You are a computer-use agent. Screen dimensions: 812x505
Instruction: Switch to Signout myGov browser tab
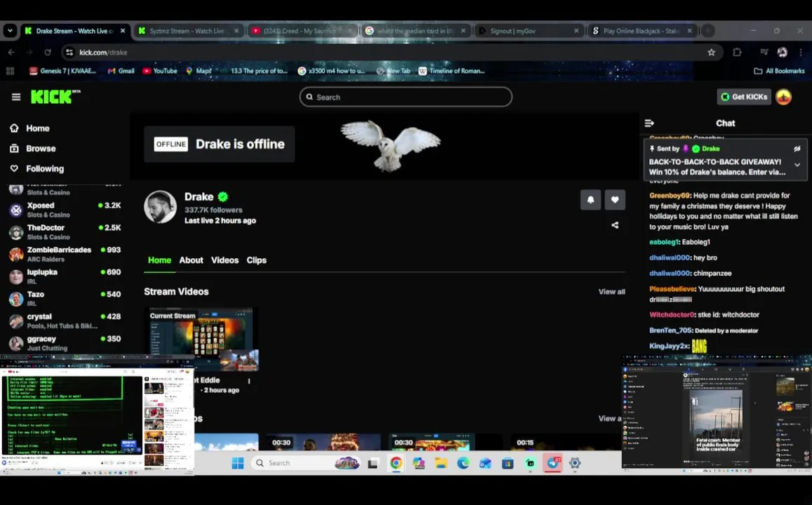[x=529, y=31]
